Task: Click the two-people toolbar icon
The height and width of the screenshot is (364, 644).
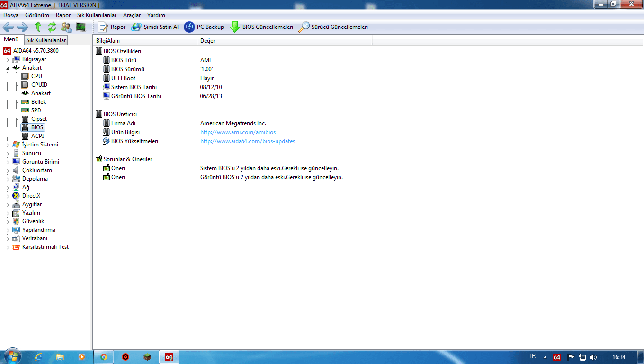Action: pos(66,27)
